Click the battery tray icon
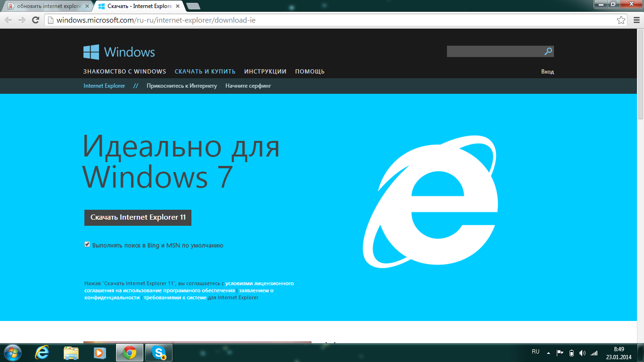 click(571, 353)
